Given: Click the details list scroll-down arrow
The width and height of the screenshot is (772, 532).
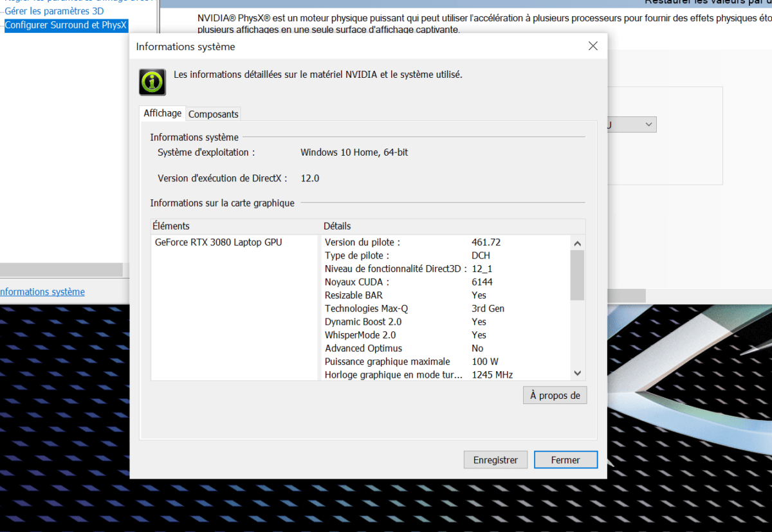Looking at the screenshot, I should click(577, 373).
